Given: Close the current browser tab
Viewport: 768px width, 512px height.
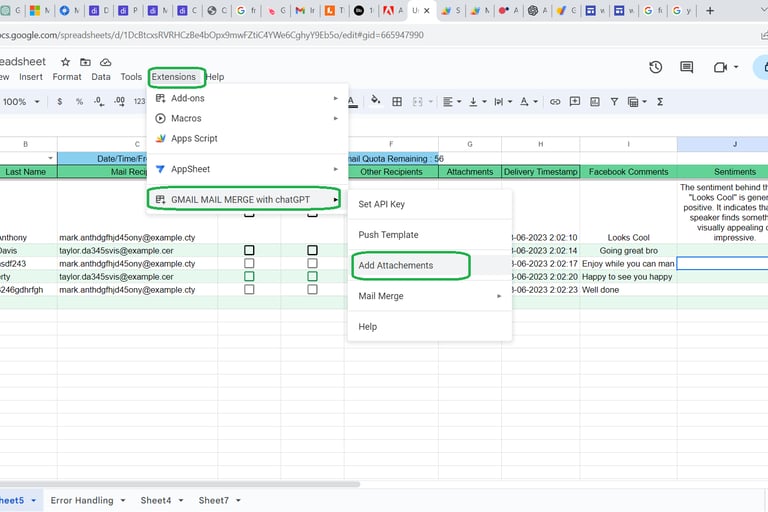Looking at the screenshot, I should pos(427,10).
